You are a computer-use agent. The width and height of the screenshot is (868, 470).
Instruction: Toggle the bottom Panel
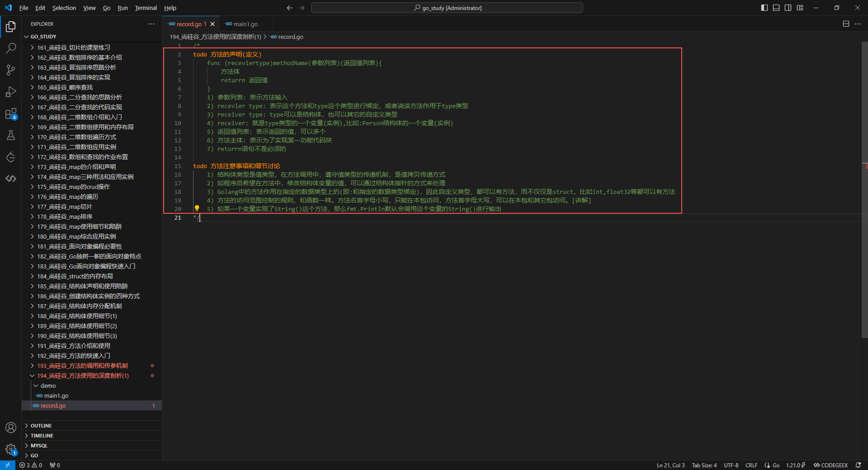point(776,8)
